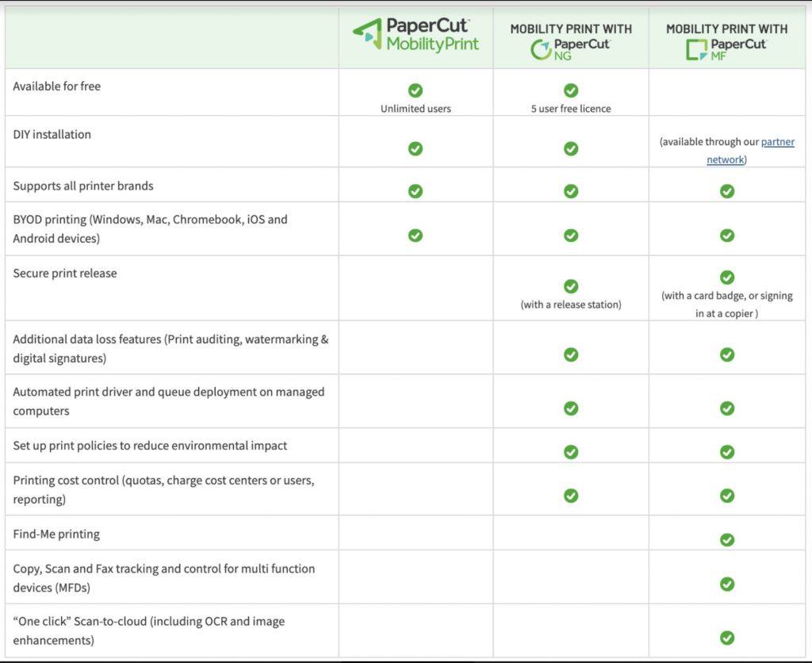The width and height of the screenshot is (812, 663).
Task: Click the "Available for free" row label
Action: click(57, 86)
